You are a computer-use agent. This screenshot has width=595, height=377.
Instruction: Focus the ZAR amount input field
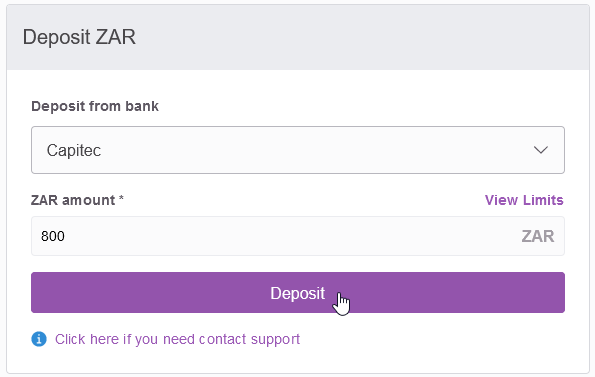(298, 236)
